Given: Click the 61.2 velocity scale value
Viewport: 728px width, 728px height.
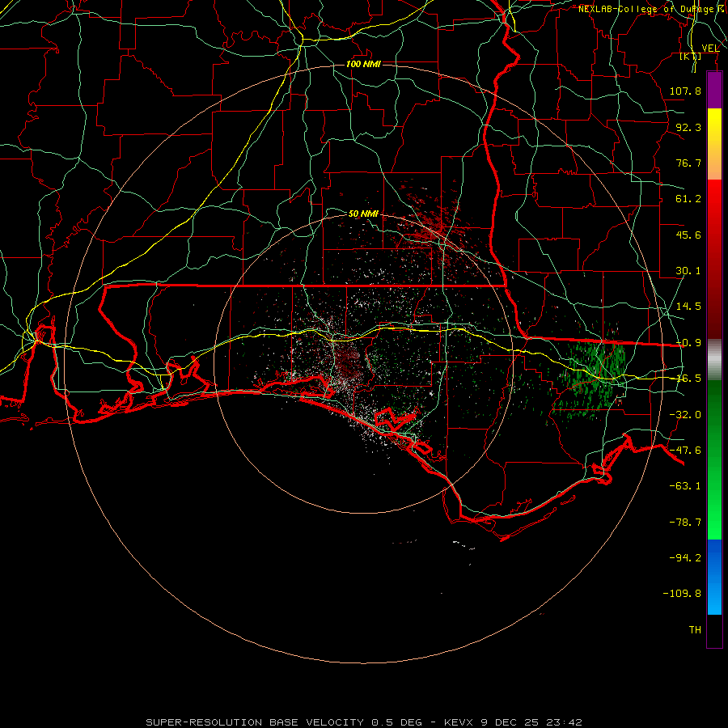Looking at the screenshot, I should click(688, 199).
